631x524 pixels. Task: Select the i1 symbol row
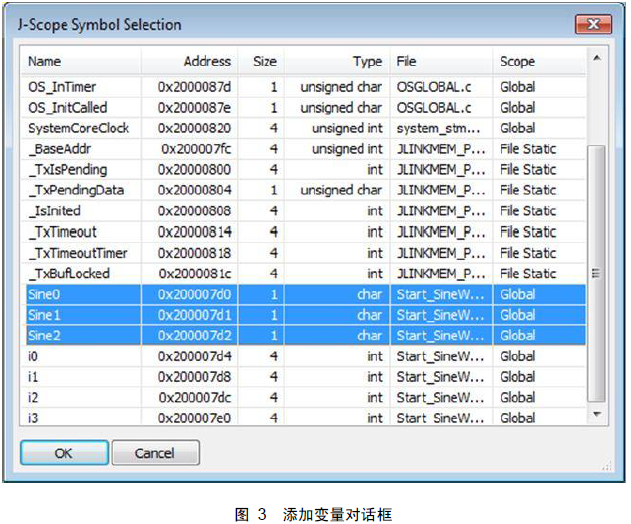[303, 377]
